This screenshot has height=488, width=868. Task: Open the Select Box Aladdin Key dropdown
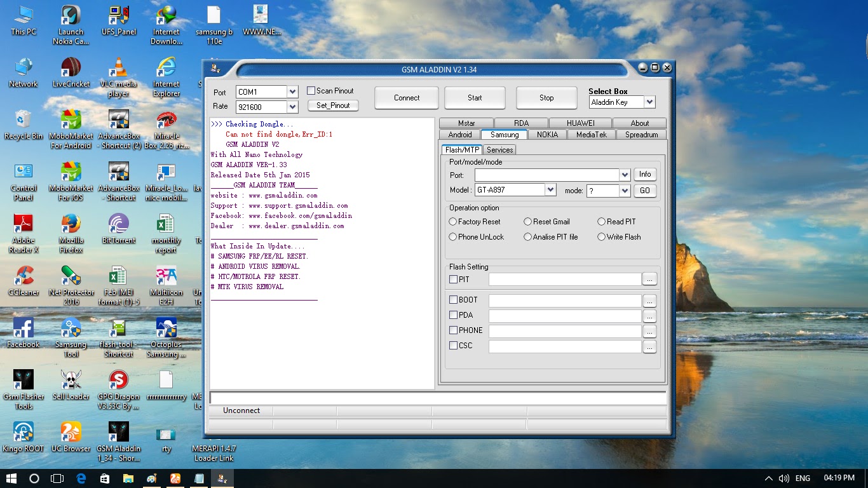(649, 102)
